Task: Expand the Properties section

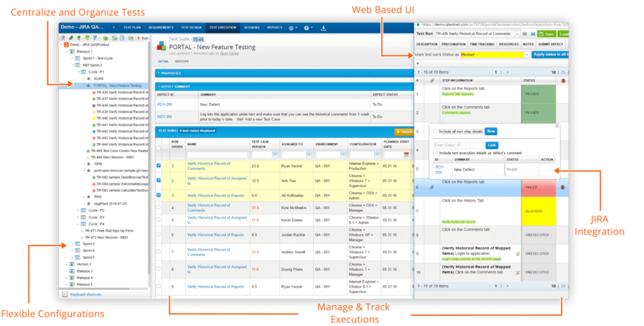Action: (x=158, y=73)
